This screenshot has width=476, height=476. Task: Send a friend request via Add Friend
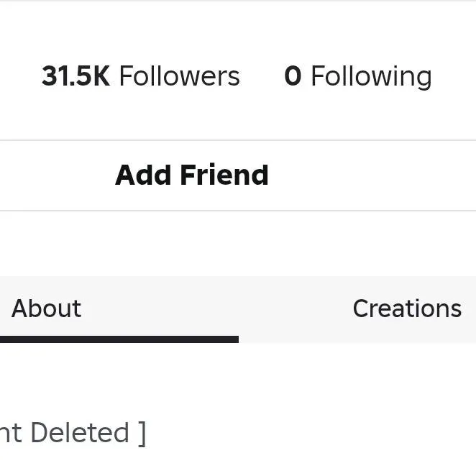[x=192, y=175]
